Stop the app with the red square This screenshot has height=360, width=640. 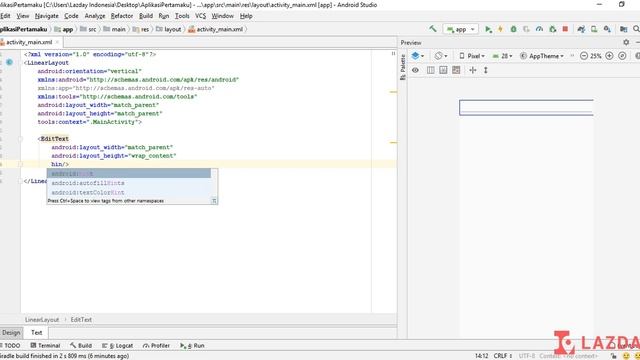[x=565, y=29]
